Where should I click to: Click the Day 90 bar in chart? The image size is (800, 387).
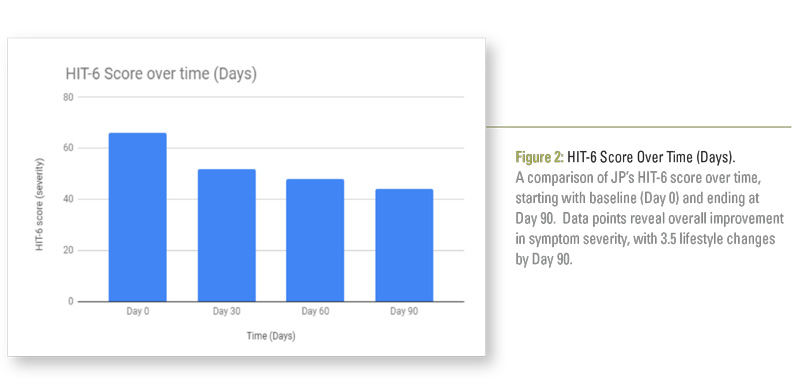point(404,245)
